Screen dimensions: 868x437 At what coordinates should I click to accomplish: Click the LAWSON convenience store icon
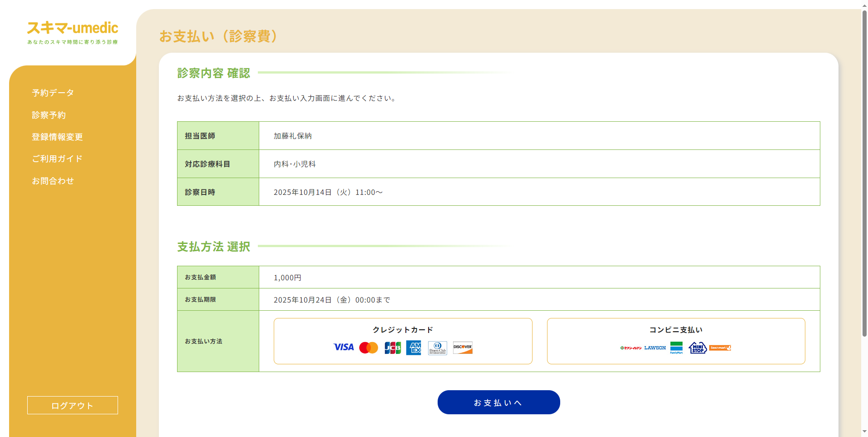(655, 348)
